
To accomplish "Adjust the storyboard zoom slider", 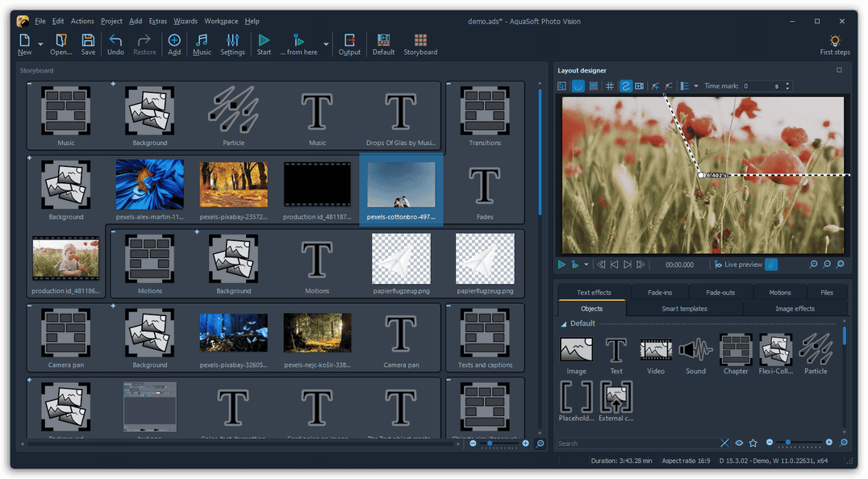I will 499,444.
